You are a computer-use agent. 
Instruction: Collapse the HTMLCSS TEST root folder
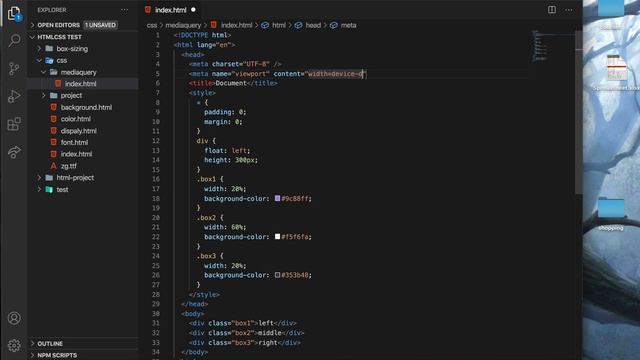[x=83, y=37]
